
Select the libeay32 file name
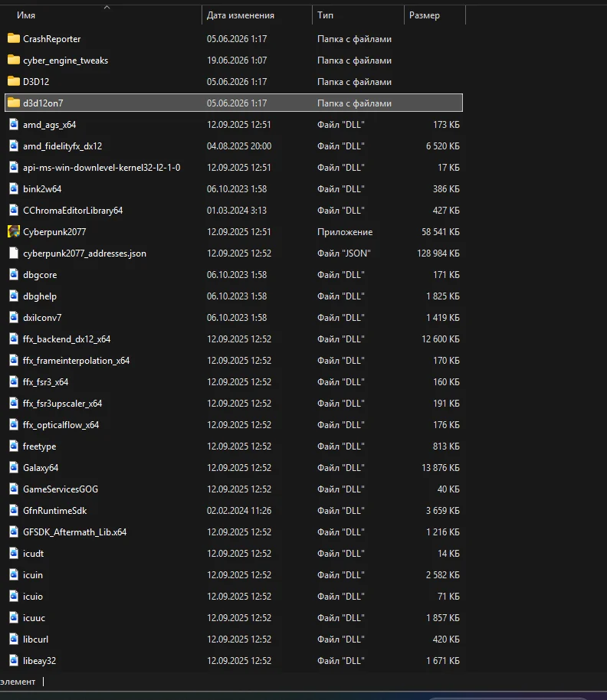39,660
